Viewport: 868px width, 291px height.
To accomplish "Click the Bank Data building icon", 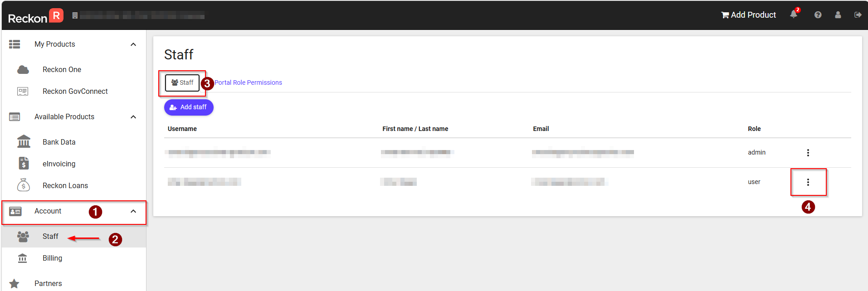I will pyautogui.click(x=24, y=141).
